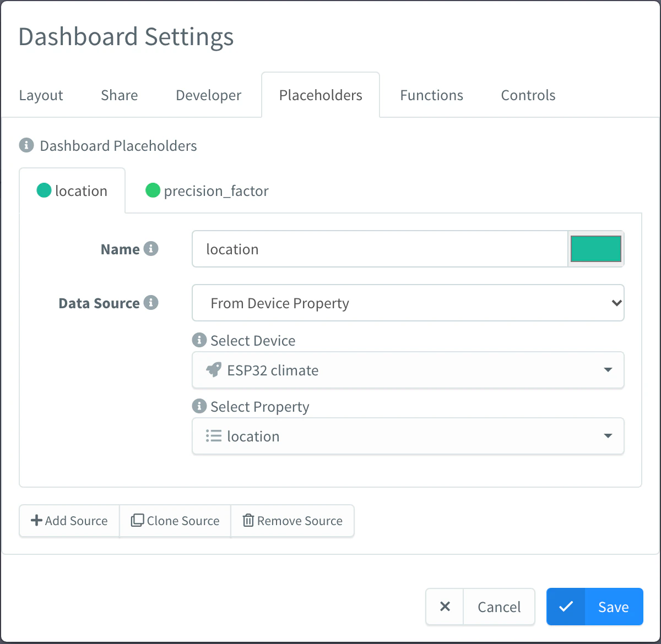Viewport: 661px width, 644px height.
Task: Click the Select Device info icon
Action: pos(199,340)
